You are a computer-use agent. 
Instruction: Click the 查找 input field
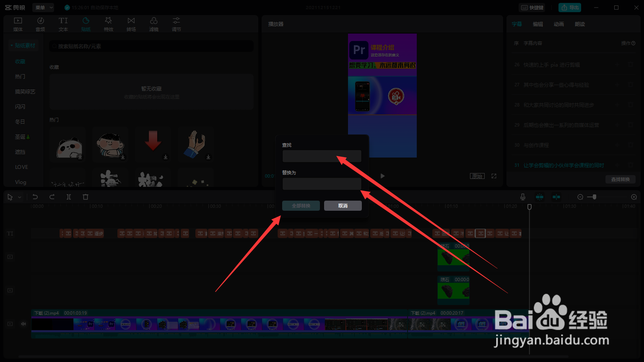click(x=322, y=156)
